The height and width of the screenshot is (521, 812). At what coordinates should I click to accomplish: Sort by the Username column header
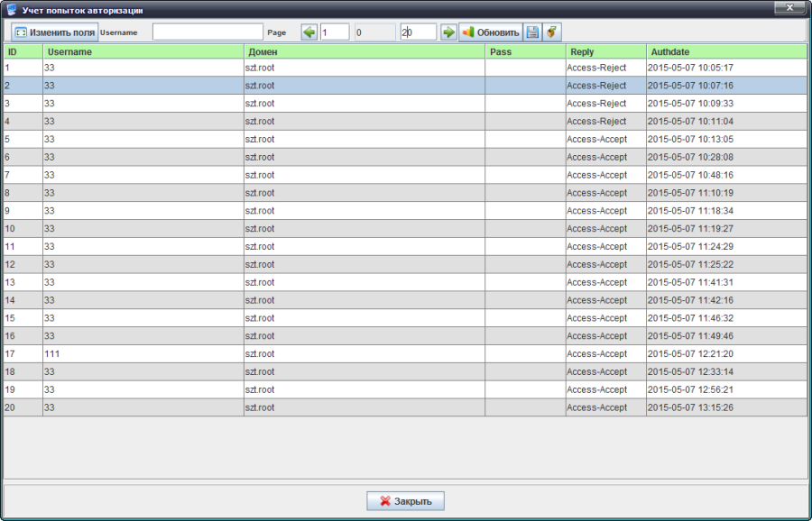click(x=143, y=51)
